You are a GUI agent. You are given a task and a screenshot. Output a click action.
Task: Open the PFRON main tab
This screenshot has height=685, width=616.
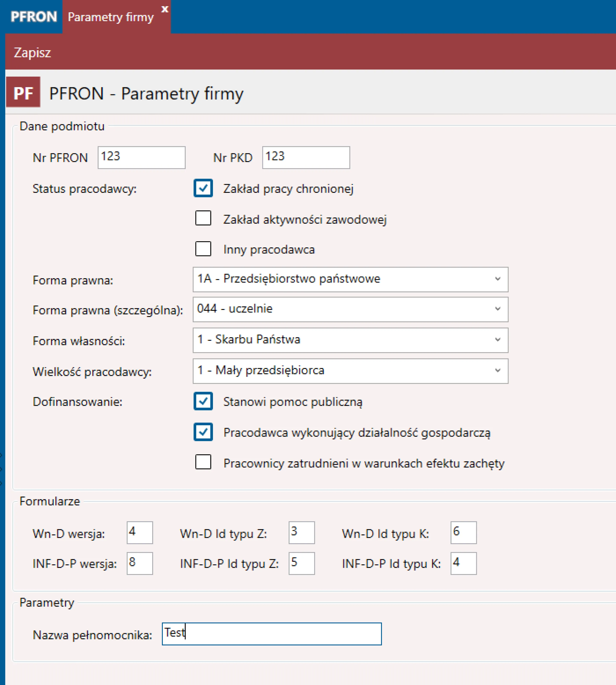coord(34,17)
